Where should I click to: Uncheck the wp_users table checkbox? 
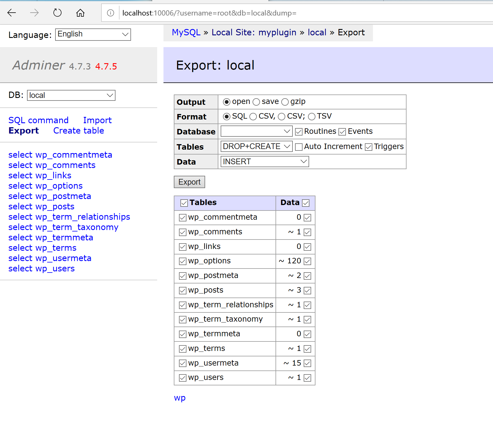click(x=183, y=378)
